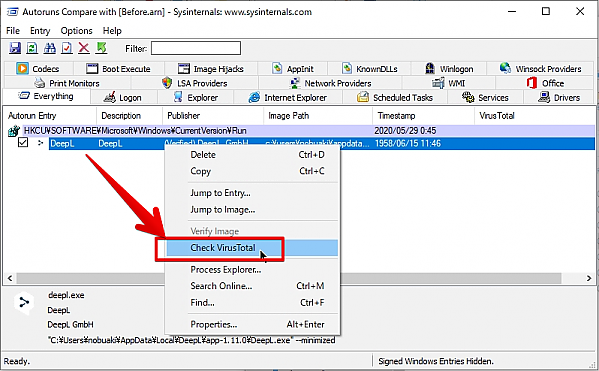Sort by the Timestamp column header
Image resolution: width=599 pixels, height=371 pixels.
pos(423,115)
